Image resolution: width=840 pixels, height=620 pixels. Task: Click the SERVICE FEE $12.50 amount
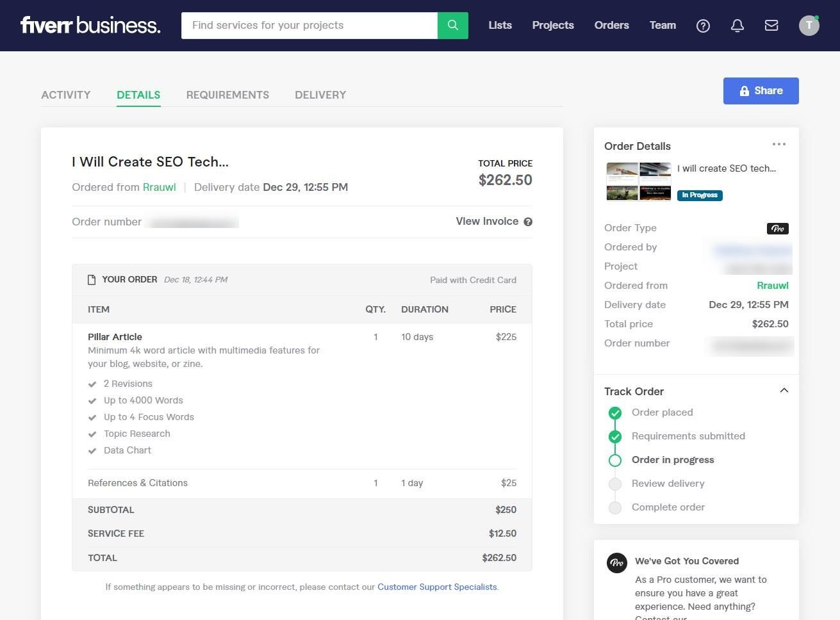pos(502,534)
